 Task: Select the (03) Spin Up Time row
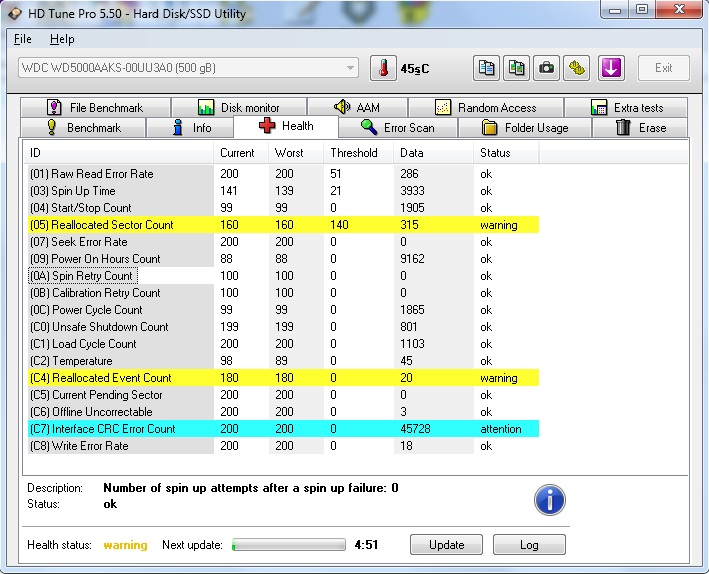click(x=284, y=191)
